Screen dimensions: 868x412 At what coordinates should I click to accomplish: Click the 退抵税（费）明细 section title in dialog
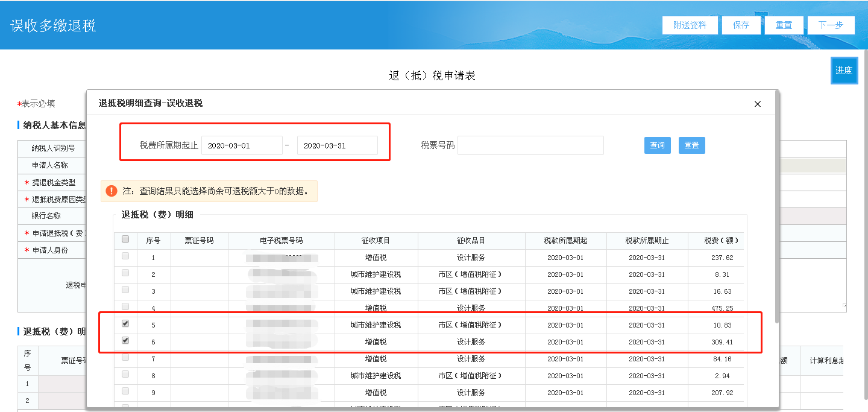[x=157, y=214]
